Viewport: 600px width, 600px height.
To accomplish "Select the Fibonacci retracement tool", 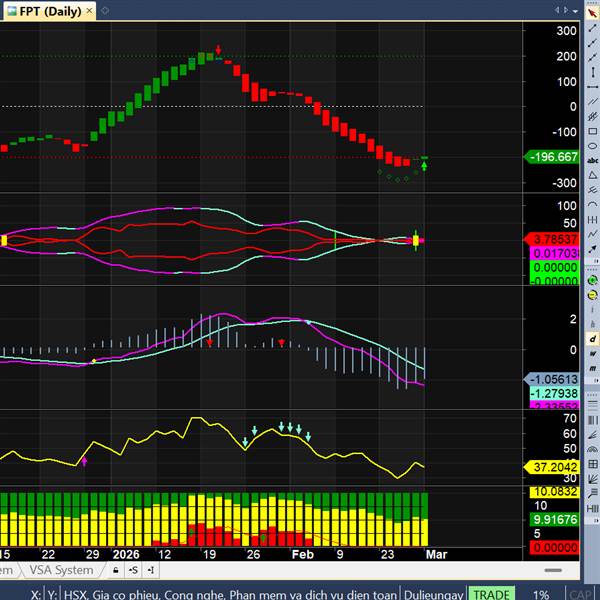I will (592, 405).
